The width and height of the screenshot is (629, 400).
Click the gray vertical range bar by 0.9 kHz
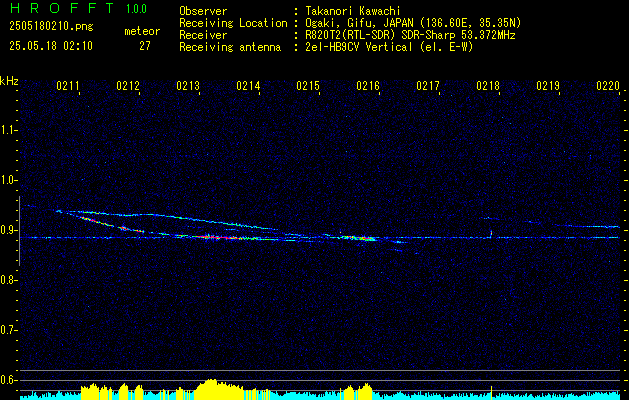(19, 231)
